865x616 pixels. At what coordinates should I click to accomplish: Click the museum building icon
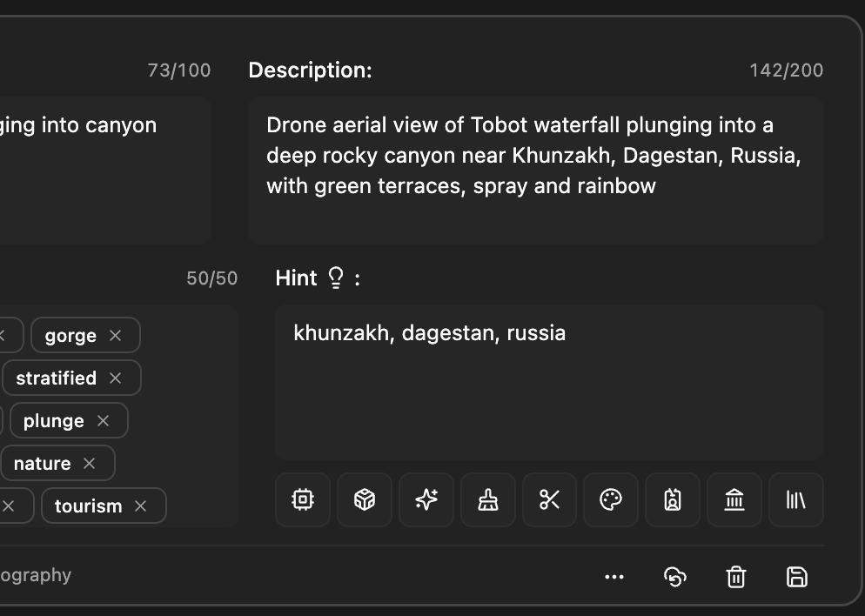[x=734, y=499]
